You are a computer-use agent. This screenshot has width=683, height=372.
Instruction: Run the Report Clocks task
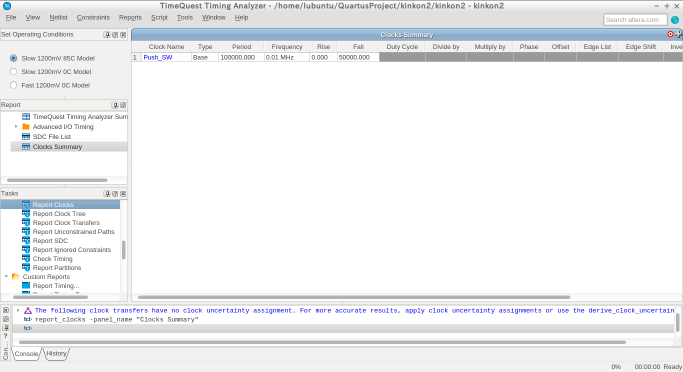pos(53,205)
